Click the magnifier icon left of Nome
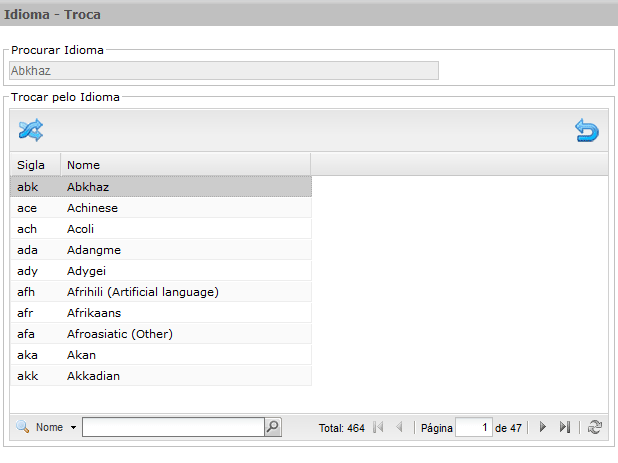Viewport: 618px width, 463px height. [22, 427]
